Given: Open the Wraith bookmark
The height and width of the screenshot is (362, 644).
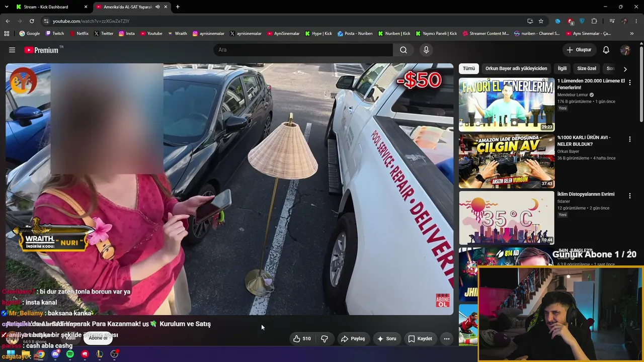Looking at the screenshot, I should [177, 34].
